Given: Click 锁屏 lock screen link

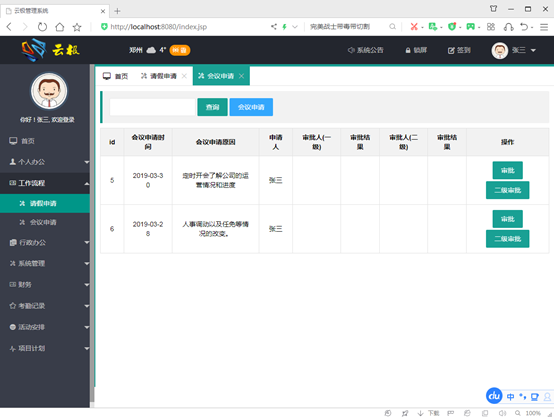Looking at the screenshot, I should (x=416, y=50).
